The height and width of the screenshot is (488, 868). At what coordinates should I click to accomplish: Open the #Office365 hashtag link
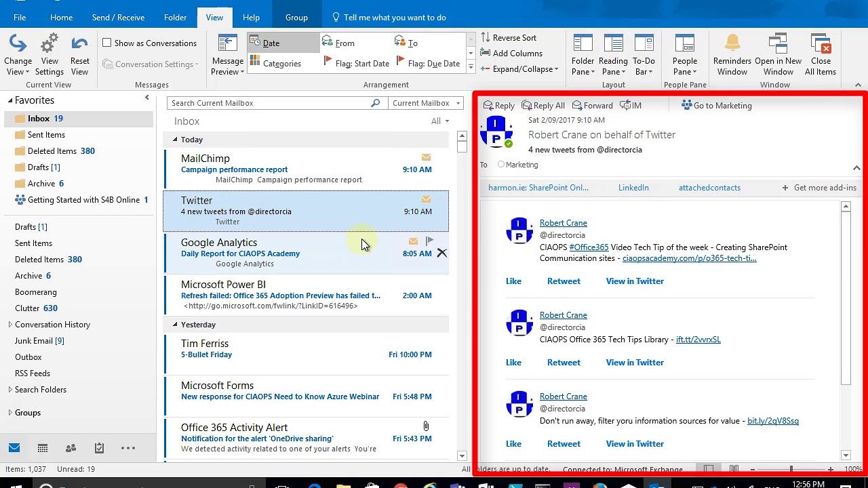click(x=589, y=247)
